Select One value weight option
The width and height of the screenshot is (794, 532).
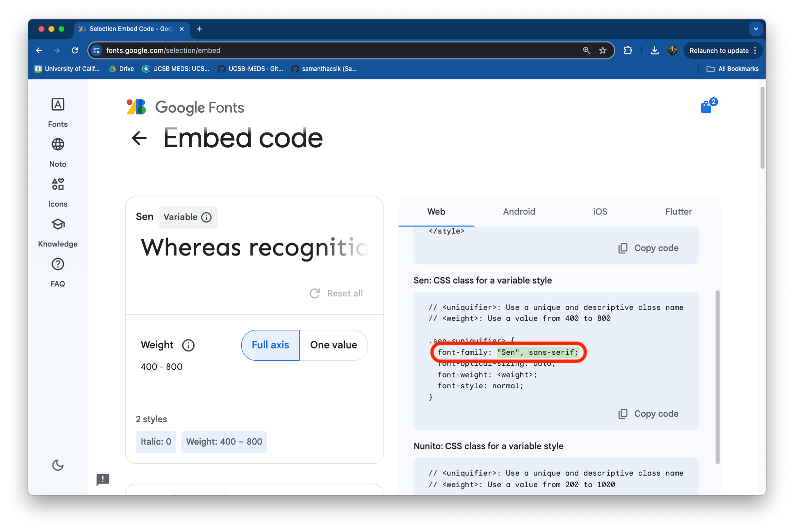pos(334,345)
